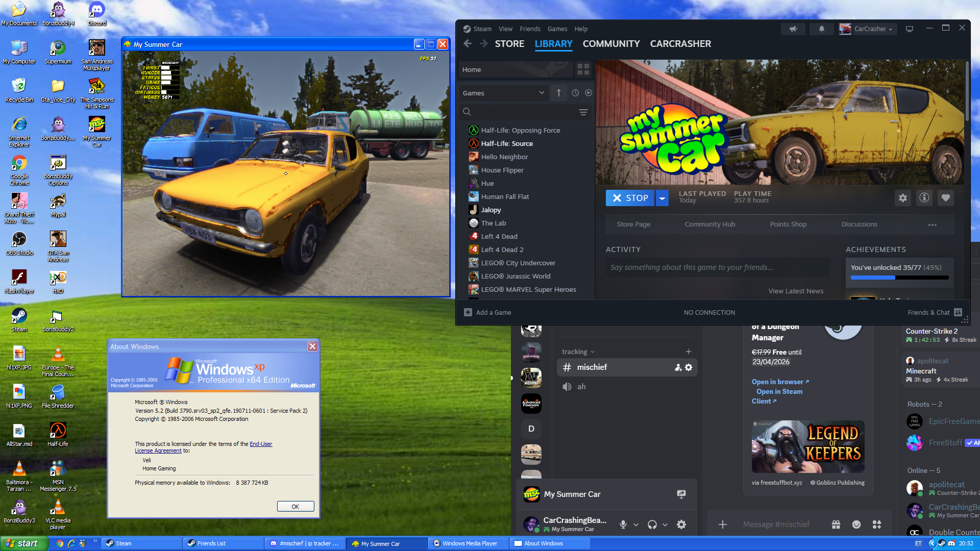Screen dimensions: 980x551
Task: Click Steam announcements megaphone icon
Action: 793,29
